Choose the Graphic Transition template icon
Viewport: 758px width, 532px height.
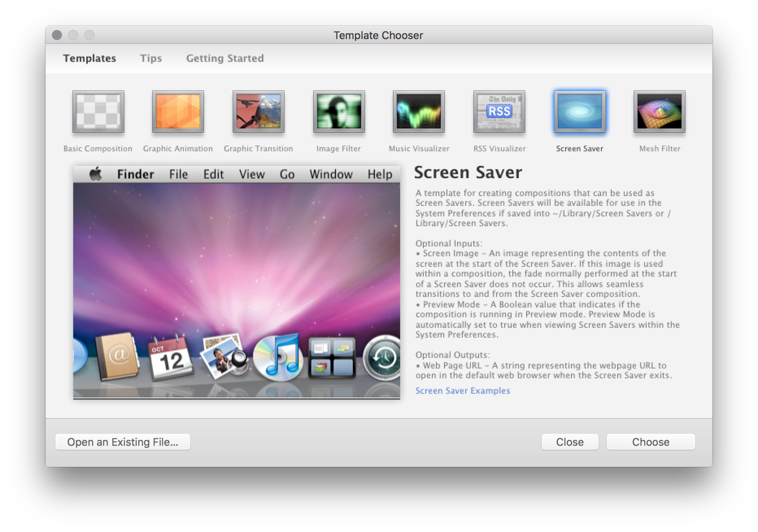point(258,112)
